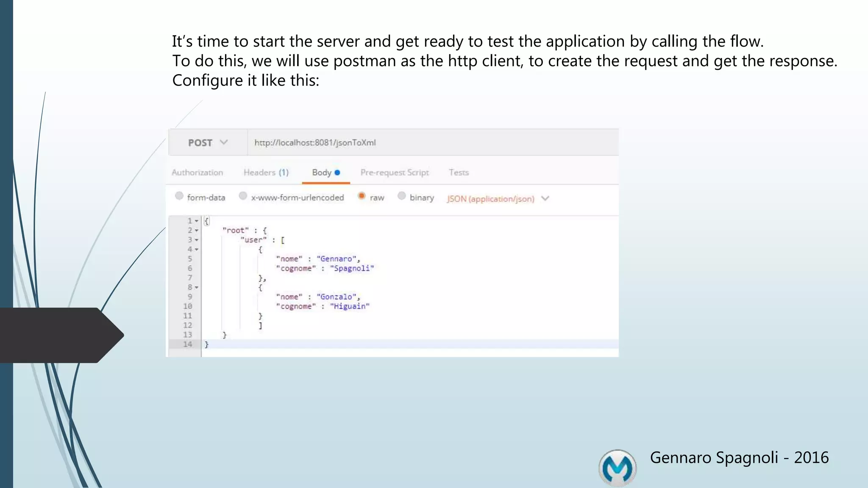Click the MuleSoft logo icon
Viewport: 868px width, 488px height.
[618, 468]
